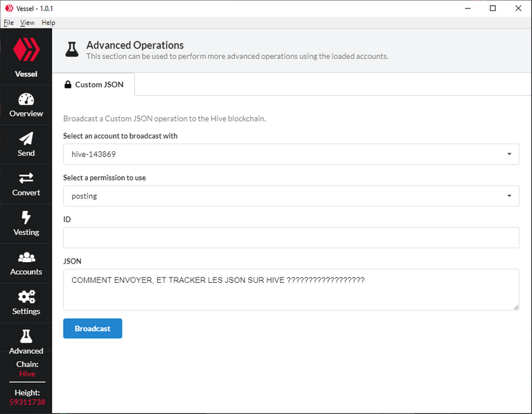Viewport: 532px width, 414px height.
Task: Expand the account dropdown showing hive-143869
Action: 291,154
